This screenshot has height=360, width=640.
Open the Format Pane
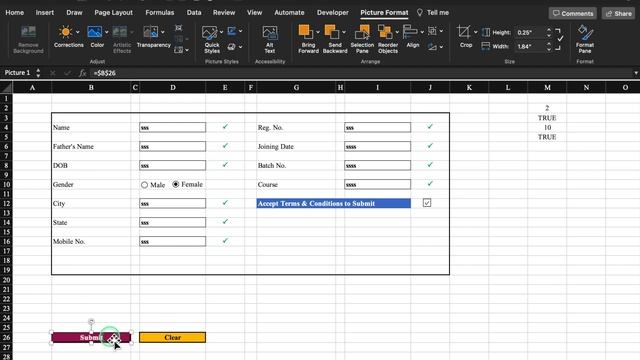[585, 39]
